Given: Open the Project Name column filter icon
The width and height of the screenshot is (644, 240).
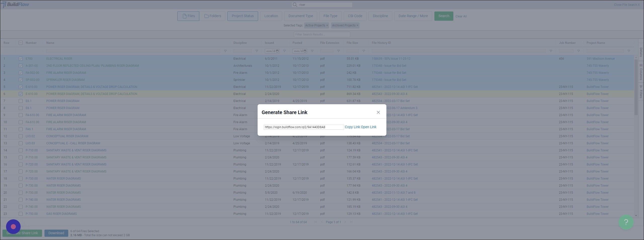Looking at the screenshot, I should click(x=629, y=51).
